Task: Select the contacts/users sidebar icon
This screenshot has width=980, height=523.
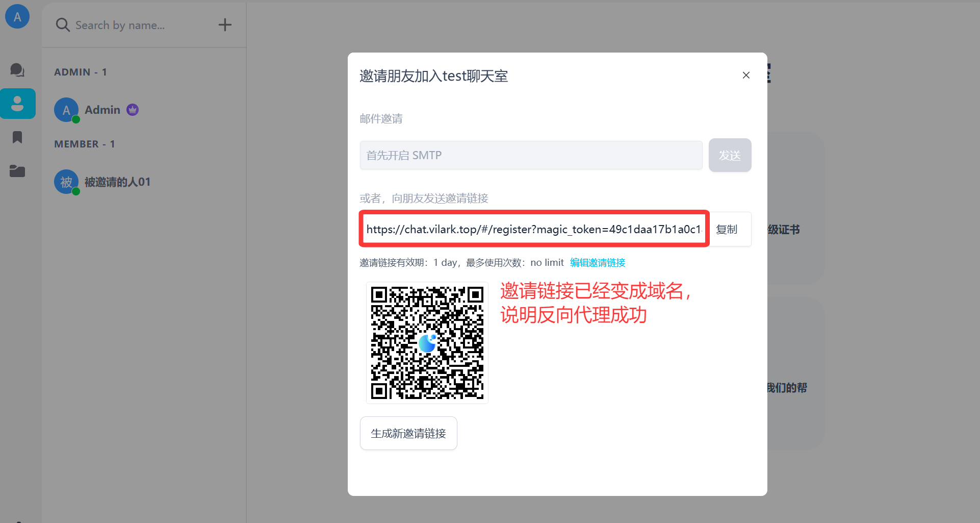Action: pyautogui.click(x=17, y=104)
